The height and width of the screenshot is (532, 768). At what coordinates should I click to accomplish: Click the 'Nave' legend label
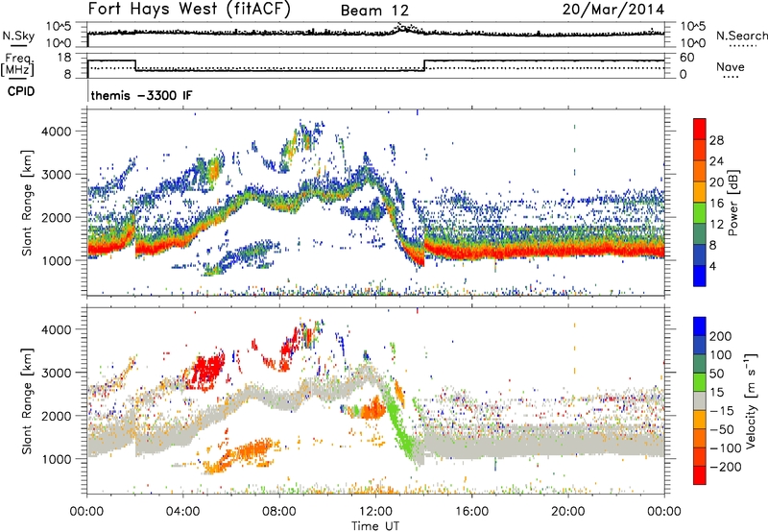pyautogui.click(x=731, y=66)
